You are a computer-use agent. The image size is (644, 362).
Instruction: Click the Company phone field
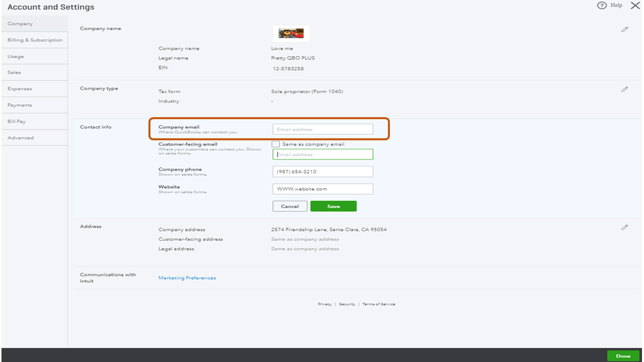click(x=322, y=172)
